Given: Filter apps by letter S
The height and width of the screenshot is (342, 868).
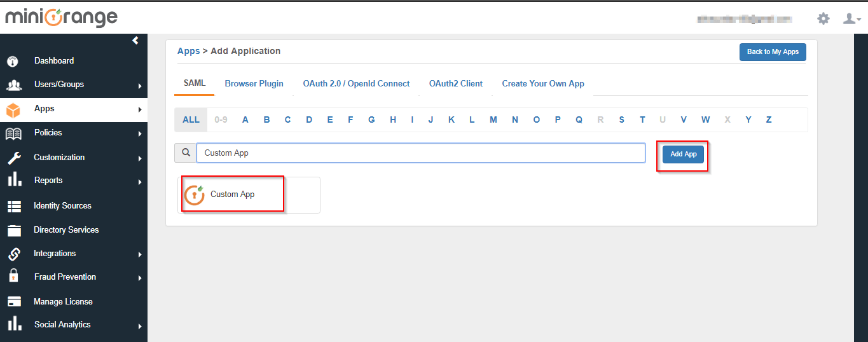Looking at the screenshot, I should pyautogui.click(x=621, y=120).
